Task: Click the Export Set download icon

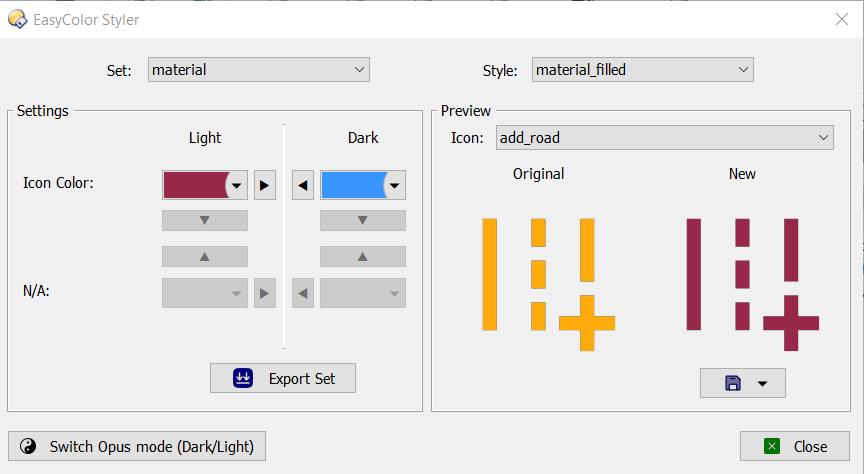Action: tap(242, 378)
